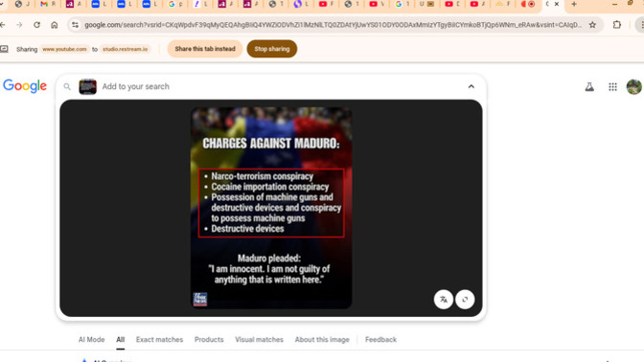Click the studio.restream.io chip

[x=125, y=49]
